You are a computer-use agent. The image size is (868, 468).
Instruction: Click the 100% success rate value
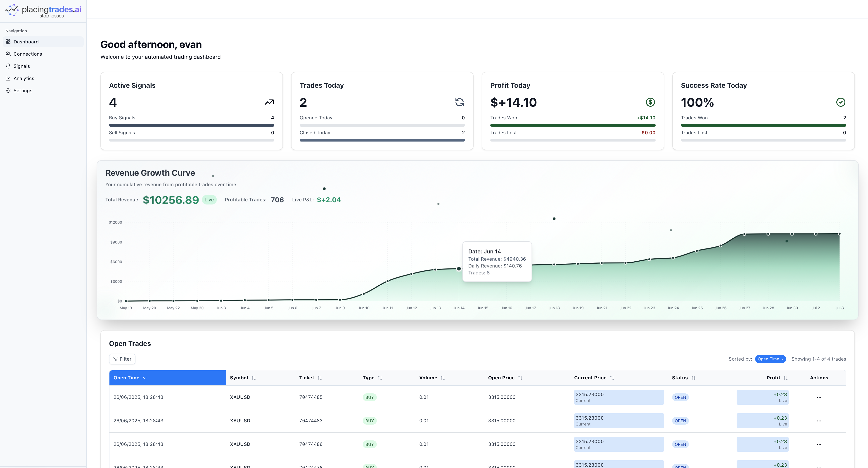[x=697, y=102]
